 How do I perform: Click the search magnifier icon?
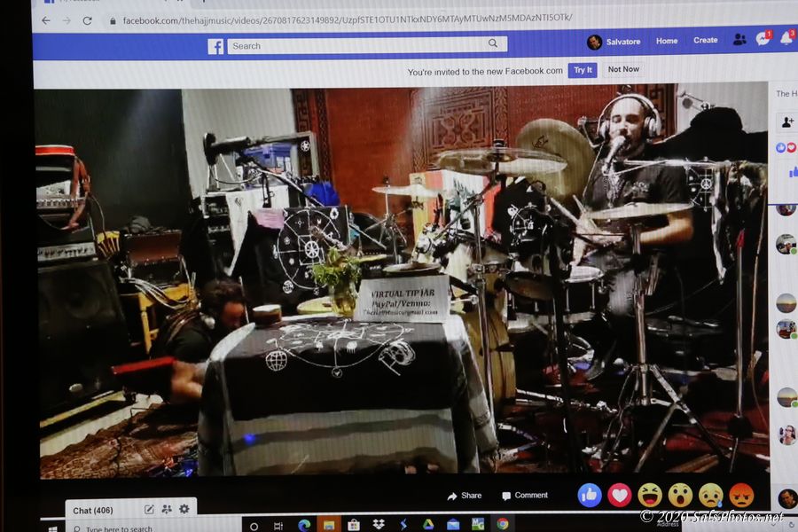point(493,44)
